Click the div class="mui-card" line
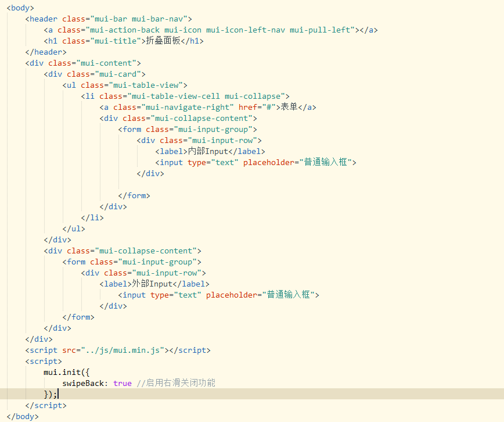504x422 pixels. pyautogui.click(x=95, y=74)
